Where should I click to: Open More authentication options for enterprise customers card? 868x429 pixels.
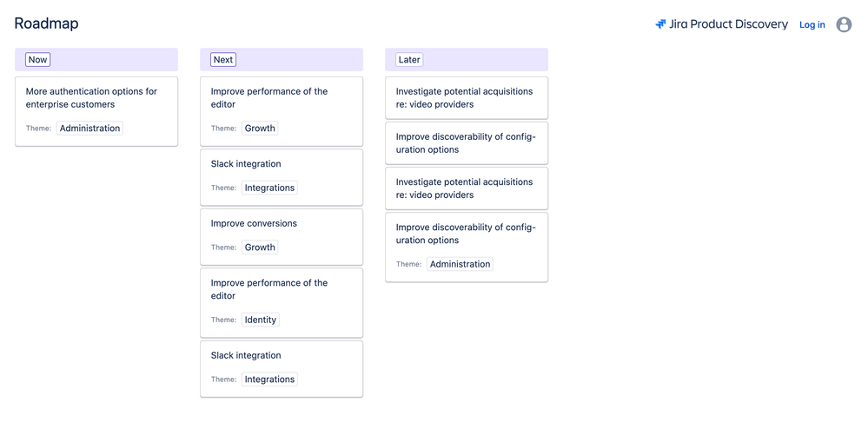96,111
